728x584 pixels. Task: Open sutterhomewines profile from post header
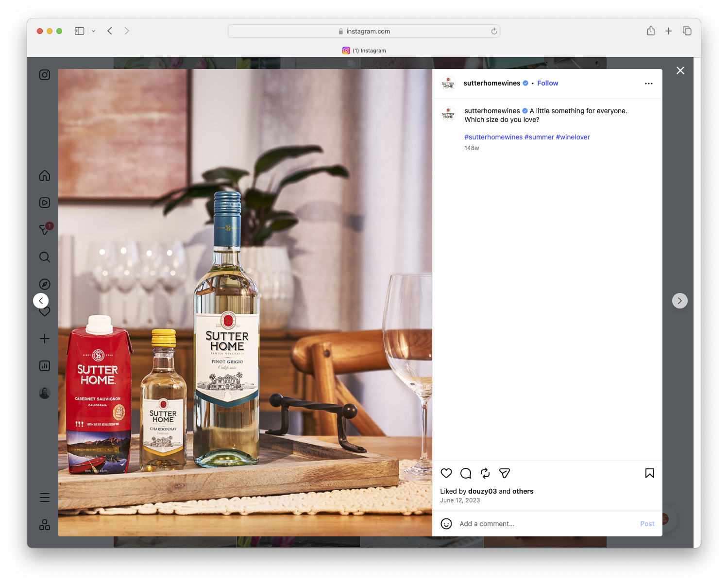pyautogui.click(x=492, y=83)
